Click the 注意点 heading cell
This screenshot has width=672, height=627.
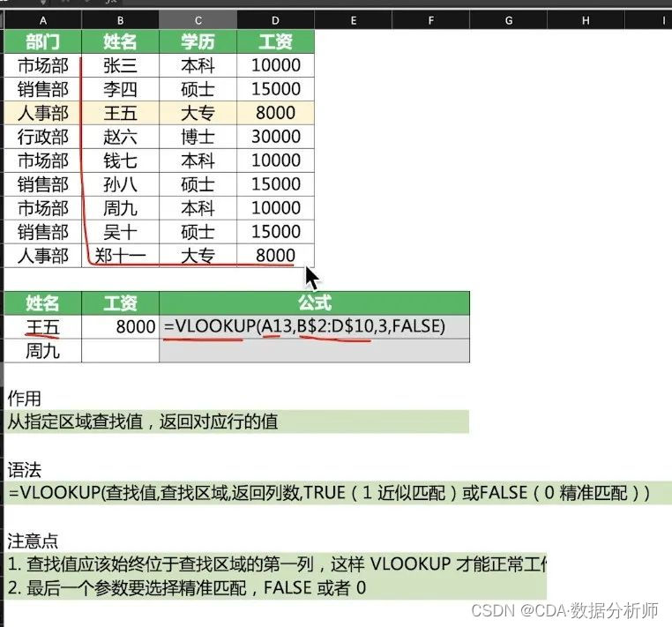[33, 541]
